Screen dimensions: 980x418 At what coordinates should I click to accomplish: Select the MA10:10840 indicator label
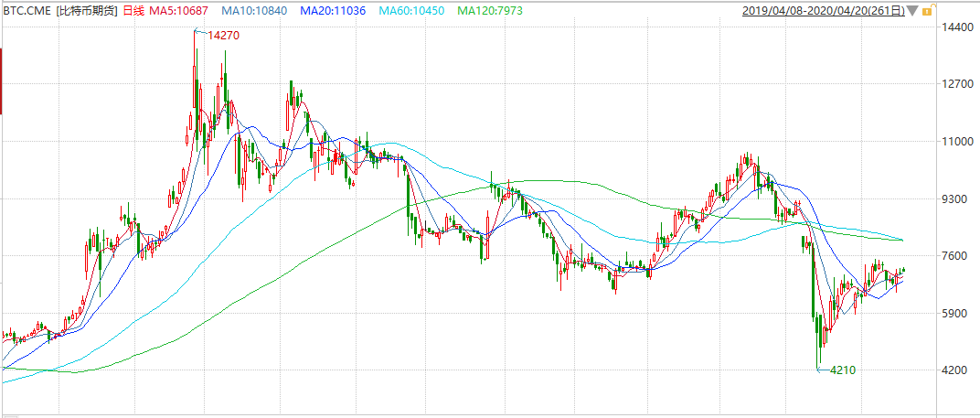coord(253,11)
